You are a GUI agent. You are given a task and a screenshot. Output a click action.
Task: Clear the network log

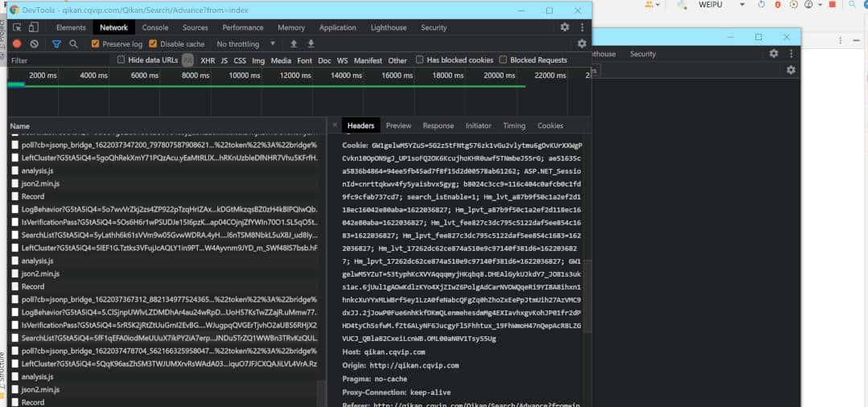[35, 44]
